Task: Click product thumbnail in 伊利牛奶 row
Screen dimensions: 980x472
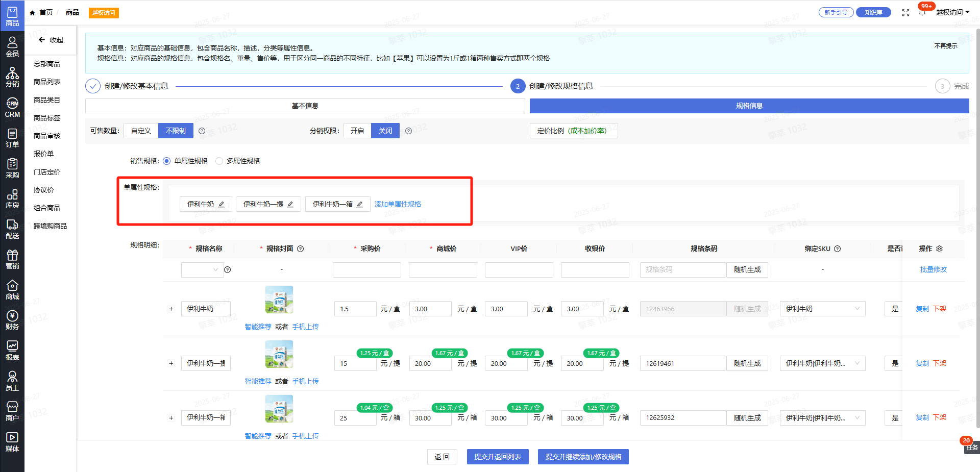Action: click(279, 300)
